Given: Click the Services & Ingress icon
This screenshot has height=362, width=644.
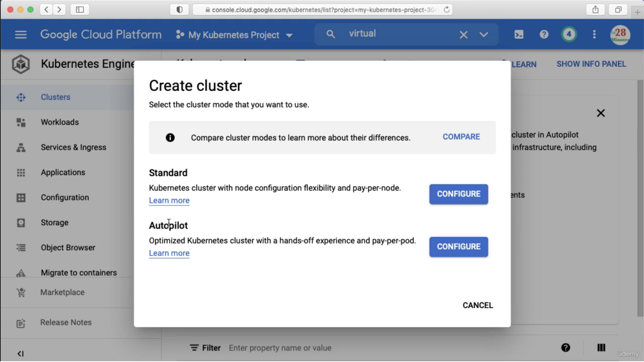Looking at the screenshot, I should [21, 148].
